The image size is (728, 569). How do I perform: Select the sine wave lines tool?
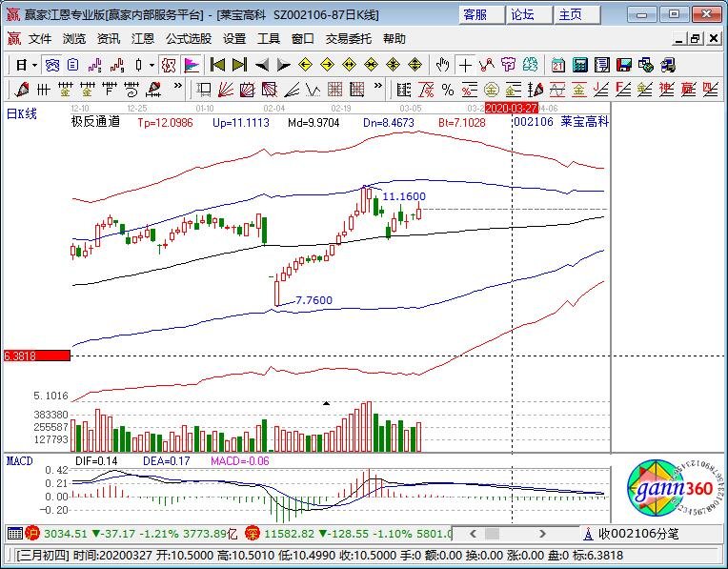(557, 90)
